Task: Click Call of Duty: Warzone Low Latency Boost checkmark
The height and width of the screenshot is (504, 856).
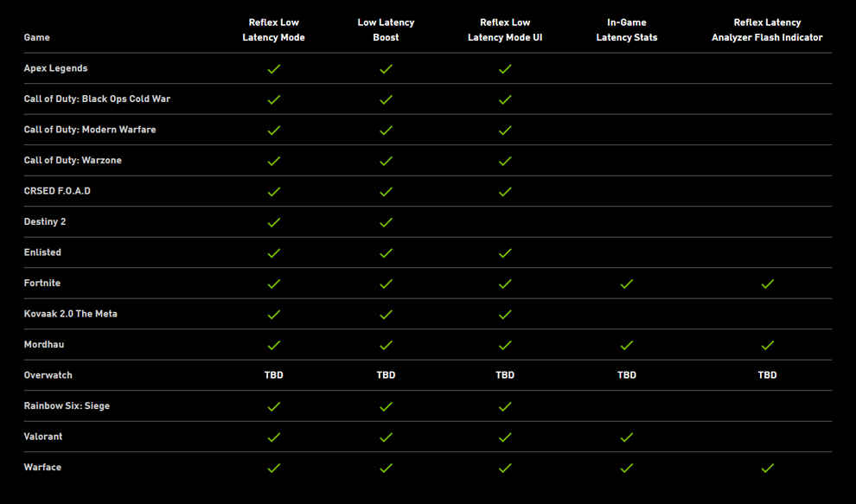Action: [386, 161]
